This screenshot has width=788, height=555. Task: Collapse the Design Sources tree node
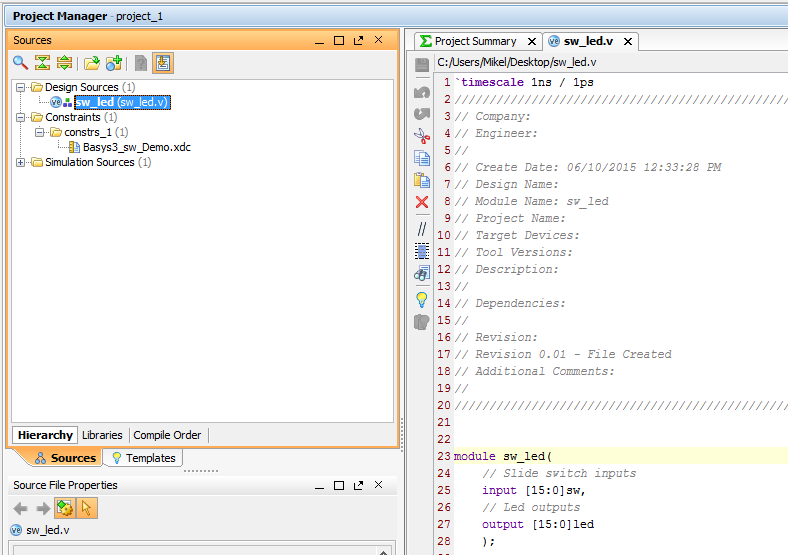(x=20, y=87)
